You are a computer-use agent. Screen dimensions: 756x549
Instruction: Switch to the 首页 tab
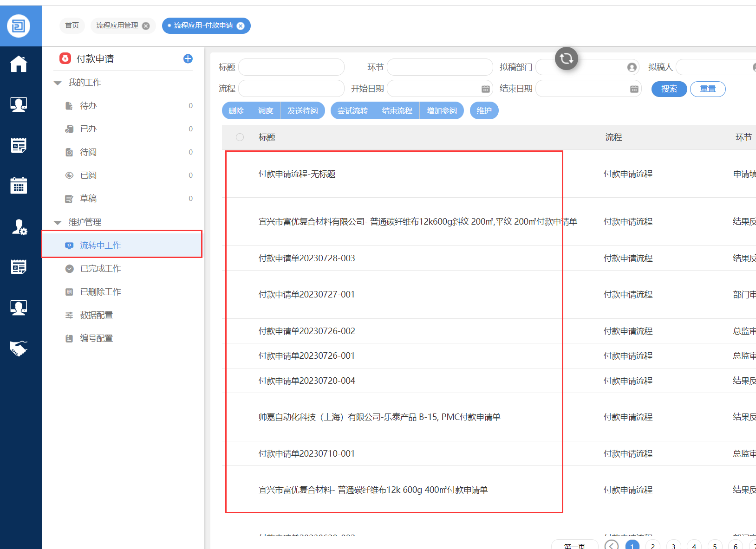coord(72,26)
